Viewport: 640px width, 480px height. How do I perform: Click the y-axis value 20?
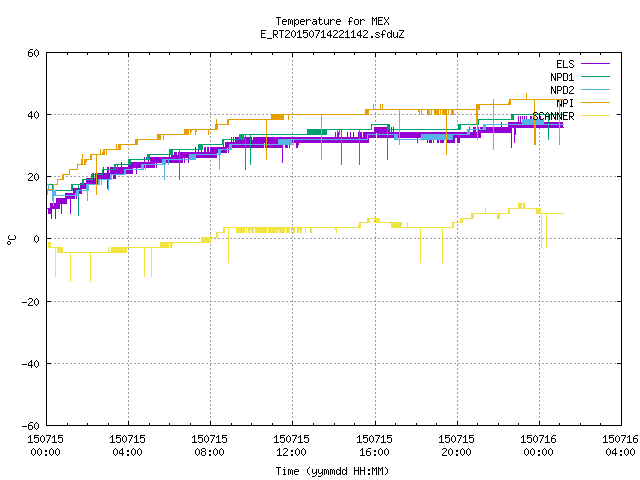tap(33, 177)
